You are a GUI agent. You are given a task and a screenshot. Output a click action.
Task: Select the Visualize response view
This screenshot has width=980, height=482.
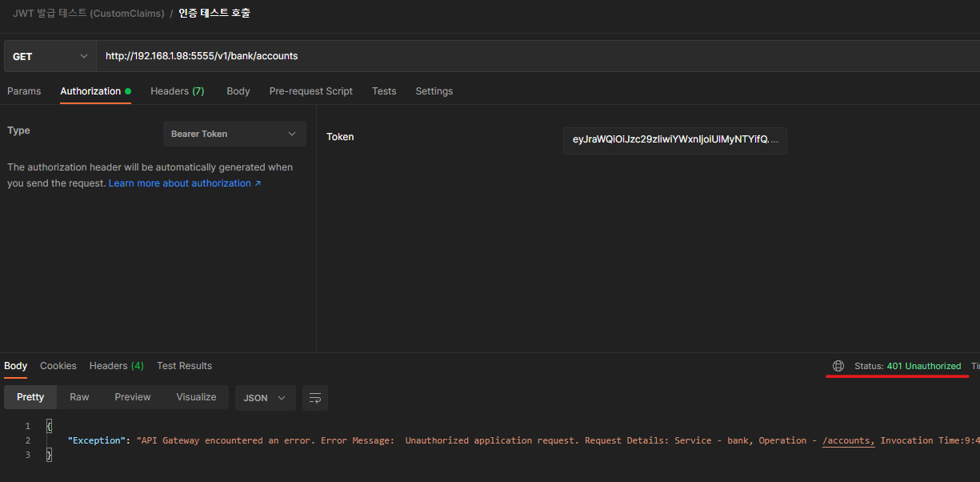tap(196, 397)
